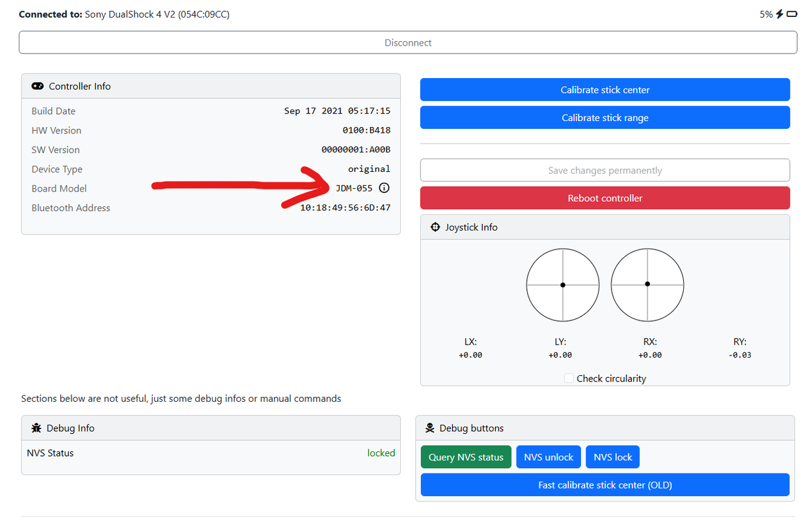Click the info icon next to JDM-055
The width and height of the screenshot is (812, 521).
[384, 188]
